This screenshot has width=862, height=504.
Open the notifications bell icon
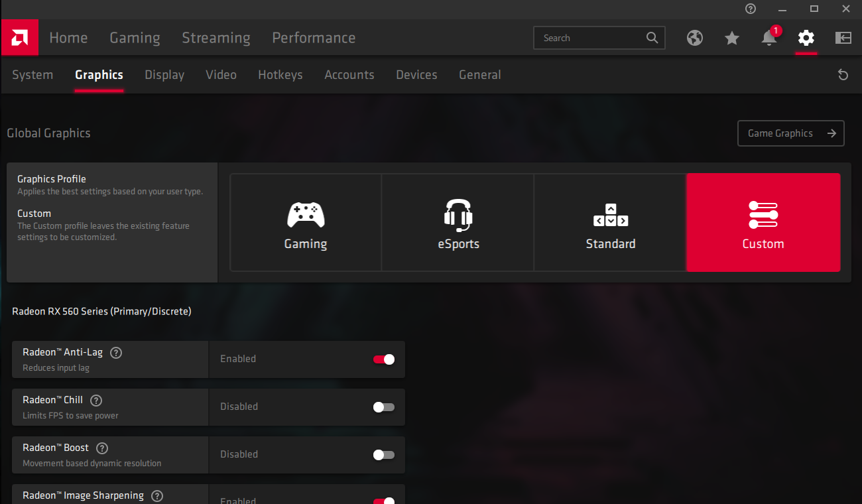click(769, 38)
